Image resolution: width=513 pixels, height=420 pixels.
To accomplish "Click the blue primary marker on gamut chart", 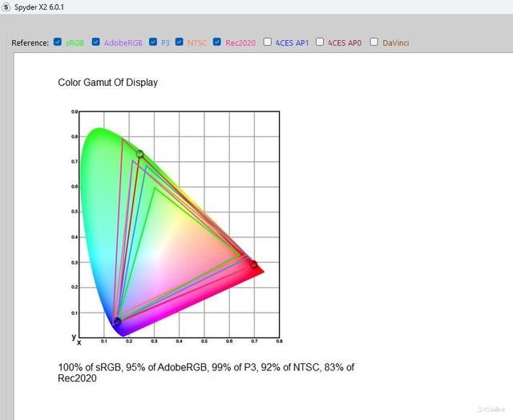I will tap(117, 321).
